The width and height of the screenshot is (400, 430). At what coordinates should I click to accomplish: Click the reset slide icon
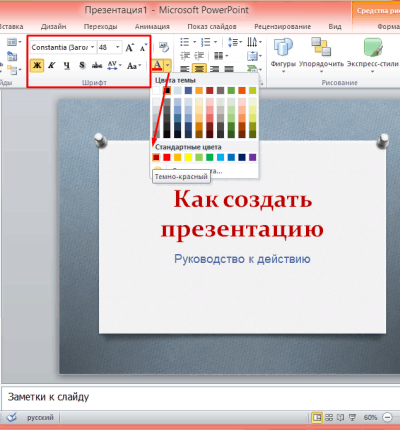12,56
